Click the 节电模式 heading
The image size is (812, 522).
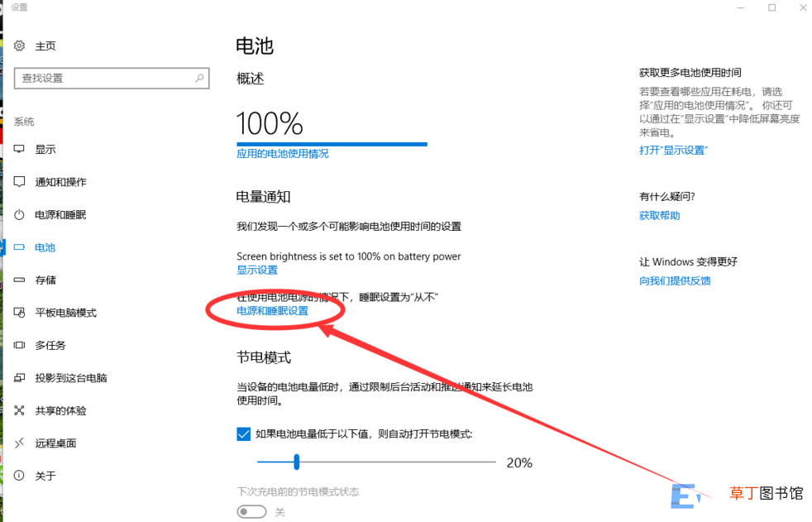(264, 357)
